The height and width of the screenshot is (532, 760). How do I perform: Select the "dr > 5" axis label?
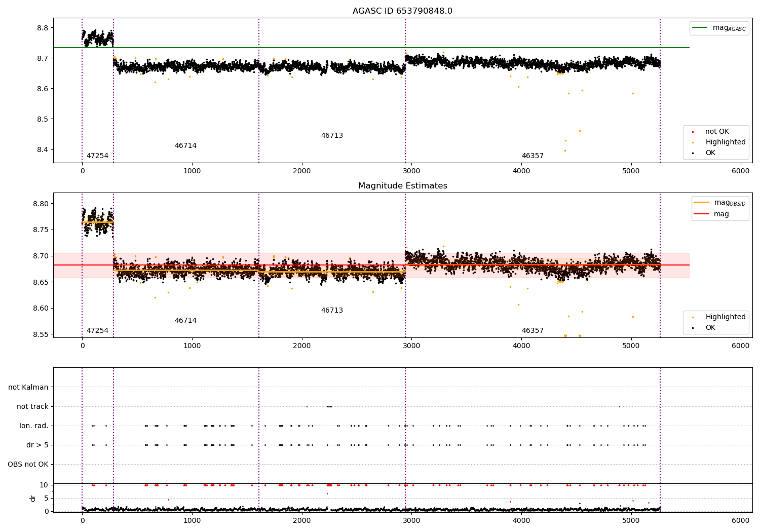pyautogui.click(x=37, y=445)
